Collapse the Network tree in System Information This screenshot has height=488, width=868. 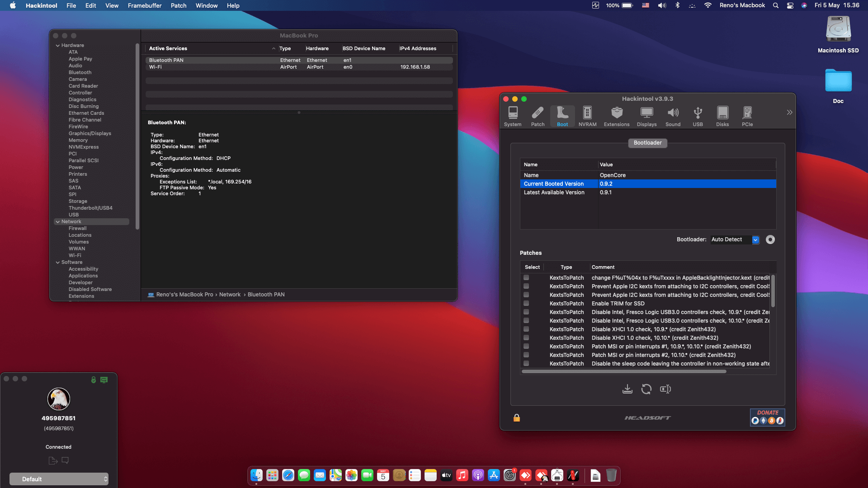pyautogui.click(x=58, y=221)
